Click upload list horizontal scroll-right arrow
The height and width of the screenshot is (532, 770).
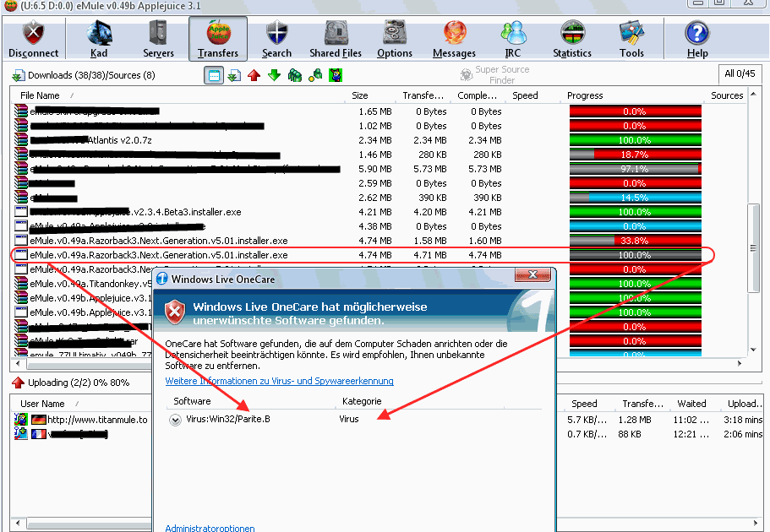point(756,524)
